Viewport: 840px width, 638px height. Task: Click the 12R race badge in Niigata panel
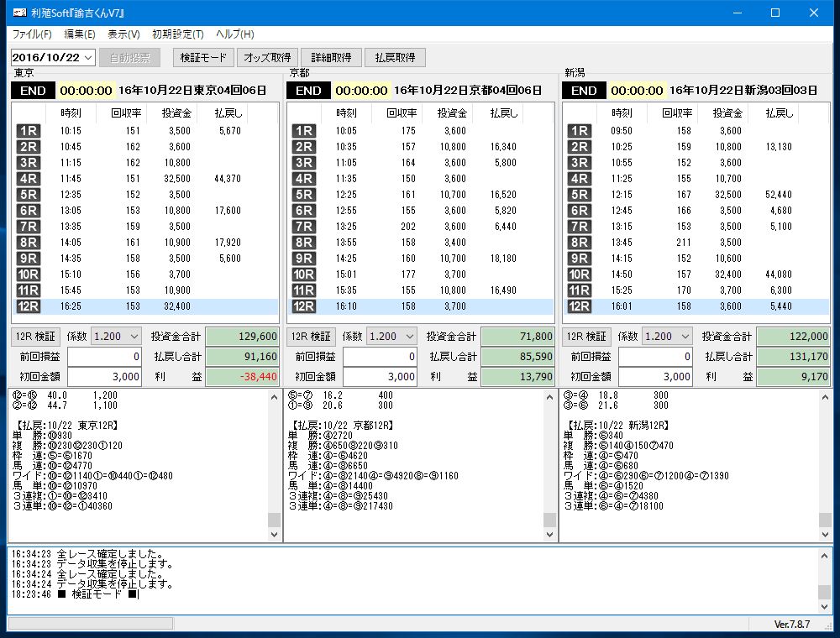point(579,306)
